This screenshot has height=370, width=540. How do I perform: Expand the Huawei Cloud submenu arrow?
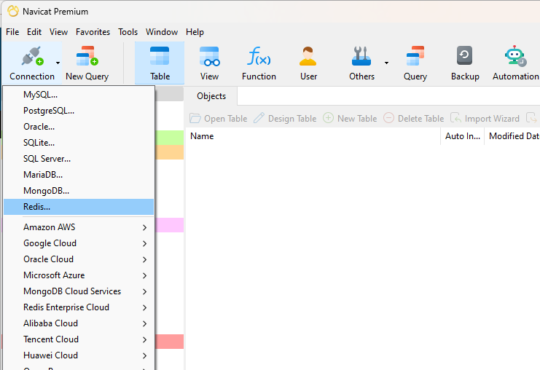145,356
